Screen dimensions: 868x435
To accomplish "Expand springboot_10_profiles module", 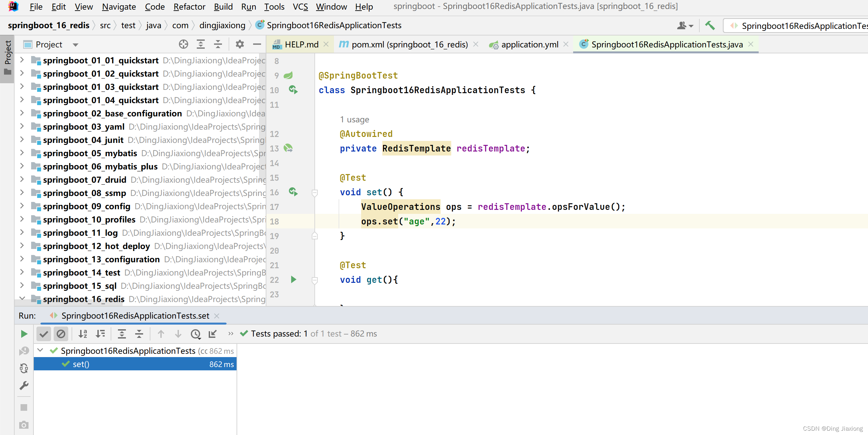I will 22,219.
